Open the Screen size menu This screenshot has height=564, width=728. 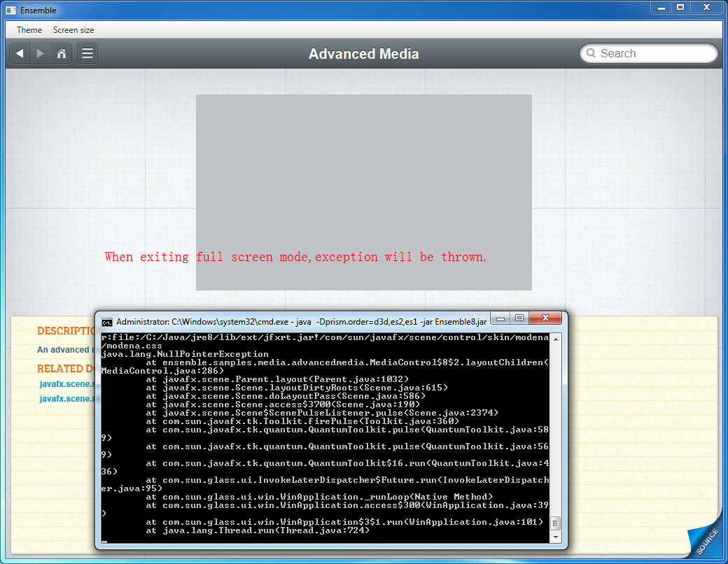pyautogui.click(x=73, y=30)
